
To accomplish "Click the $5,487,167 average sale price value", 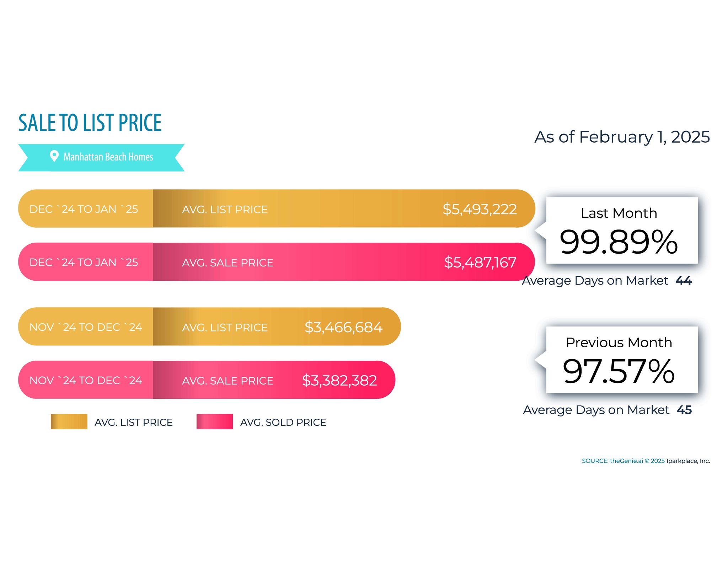I will [x=480, y=263].
